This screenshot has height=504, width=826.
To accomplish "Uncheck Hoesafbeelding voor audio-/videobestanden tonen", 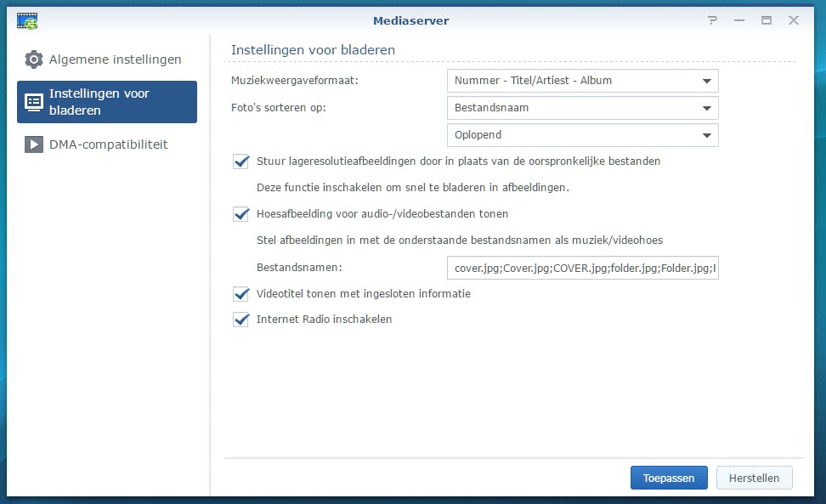I will coord(241,214).
